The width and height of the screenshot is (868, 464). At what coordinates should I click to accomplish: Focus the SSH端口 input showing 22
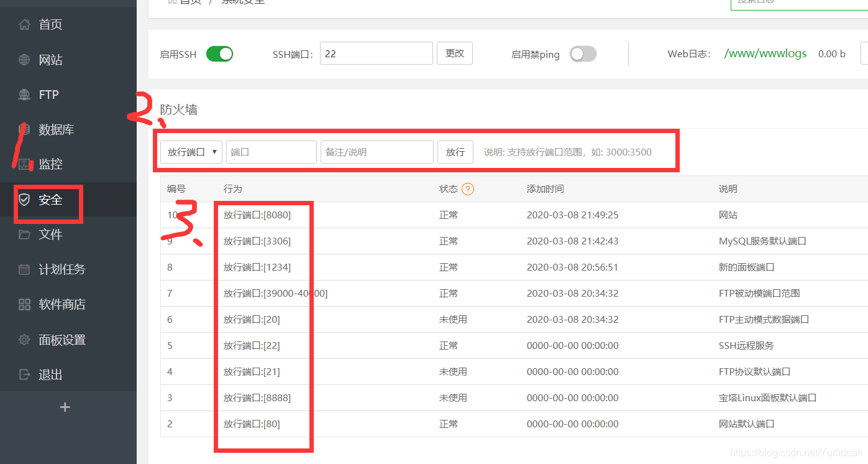coord(377,53)
